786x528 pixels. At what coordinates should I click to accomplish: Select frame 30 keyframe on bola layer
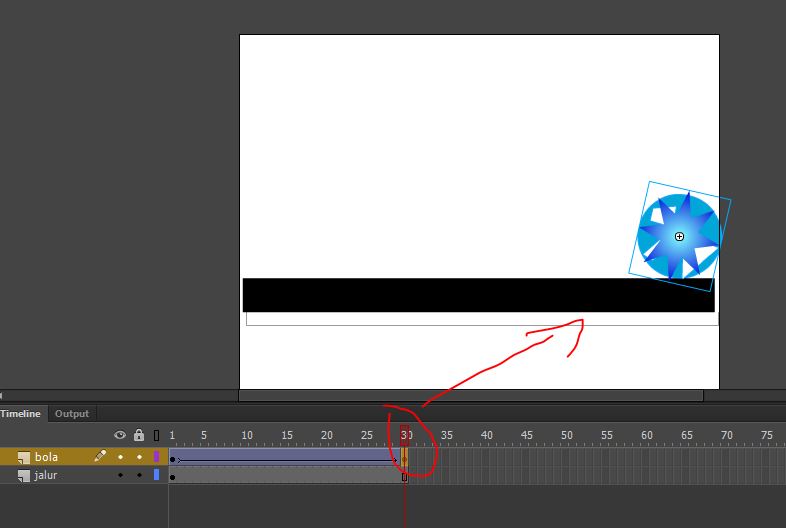point(405,458)
